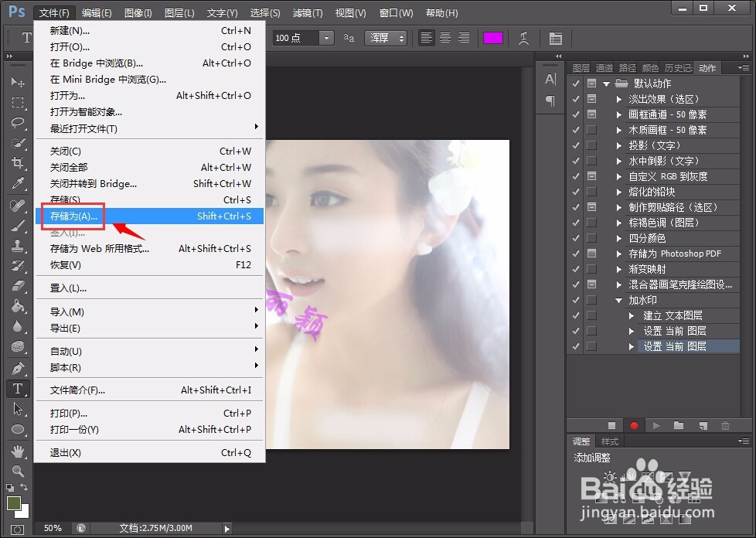Select the Hand tool
This screenshot has width=756, height=538.
[18, 451]
